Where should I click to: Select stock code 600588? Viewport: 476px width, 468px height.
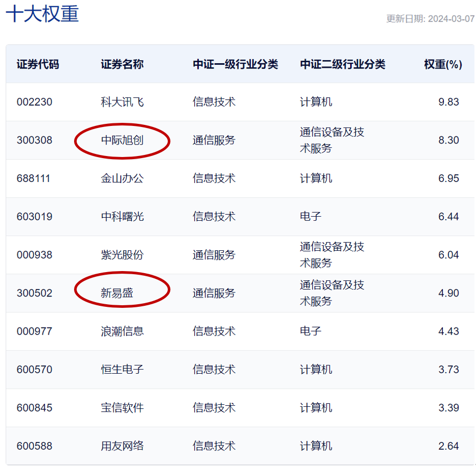click(x=34, y=446)
